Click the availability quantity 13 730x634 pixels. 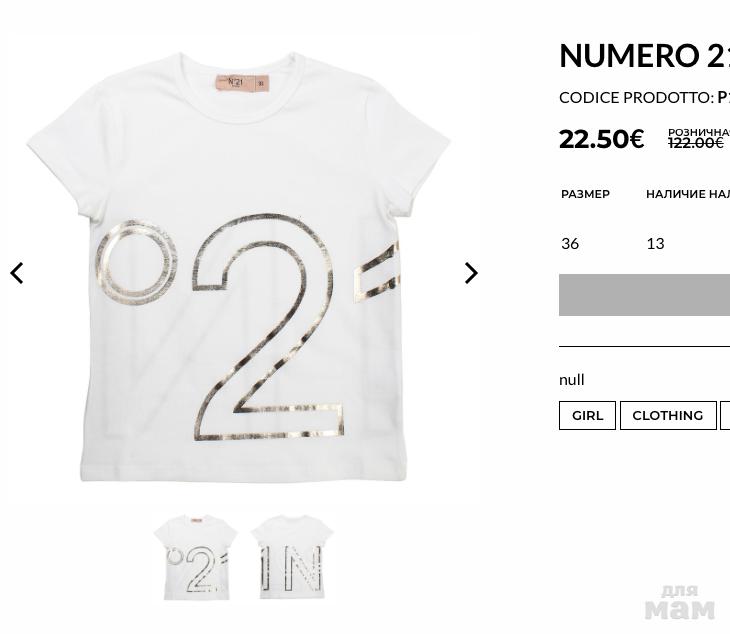pyautogui.click(x=656, y=243)
